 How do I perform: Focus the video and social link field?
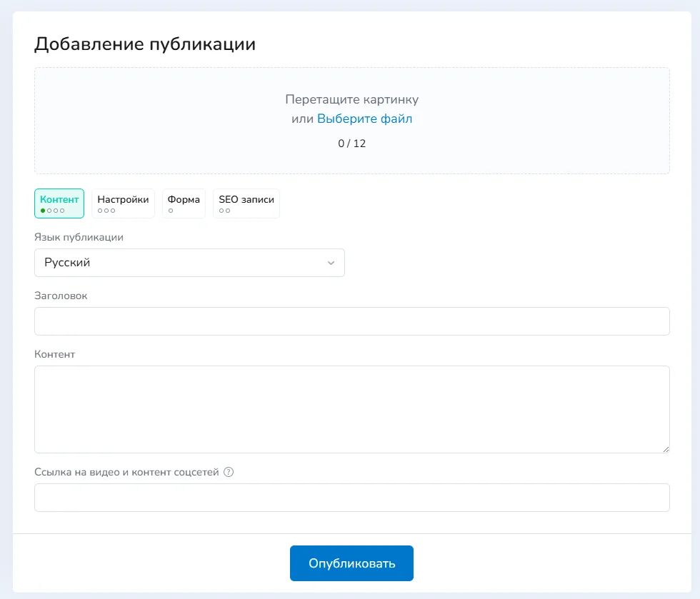(x=351, y=498)
